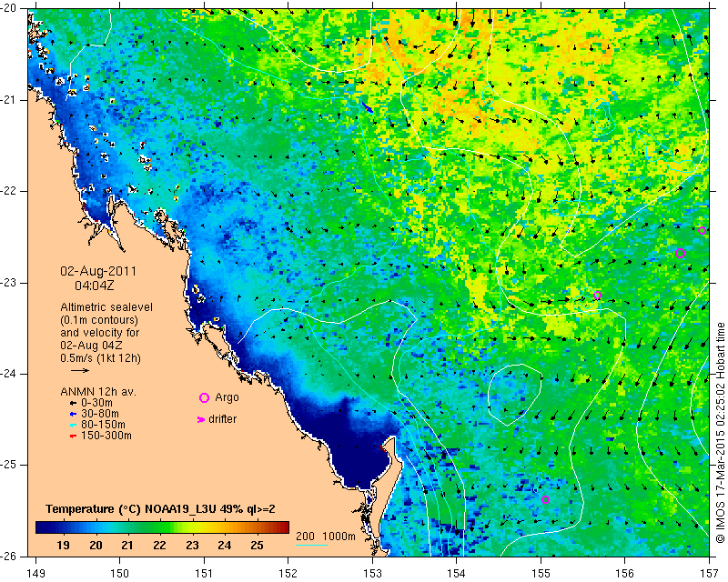Click the 'drifter' legend label
The width and height of the screenshot is (728, 582).
(222, 419)
